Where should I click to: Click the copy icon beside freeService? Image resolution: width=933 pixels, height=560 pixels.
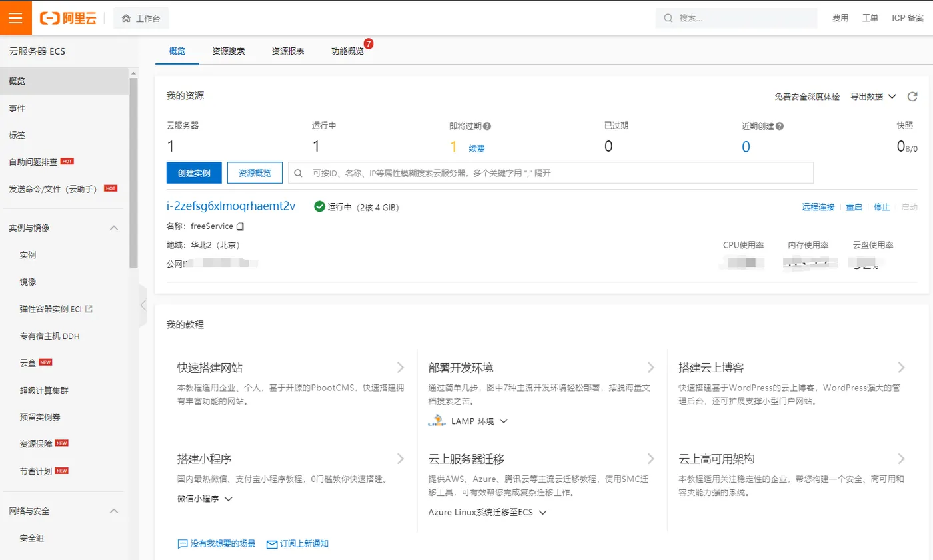pyautogui.click(x=241, y=226)
